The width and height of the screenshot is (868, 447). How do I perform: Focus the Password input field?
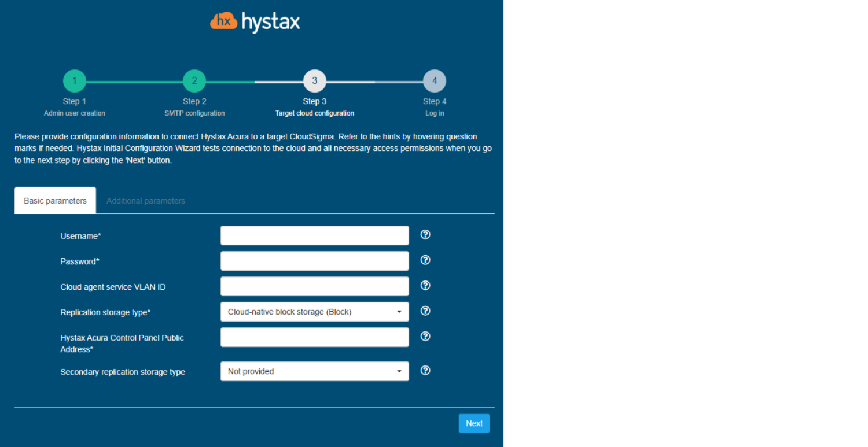(315, 261)
